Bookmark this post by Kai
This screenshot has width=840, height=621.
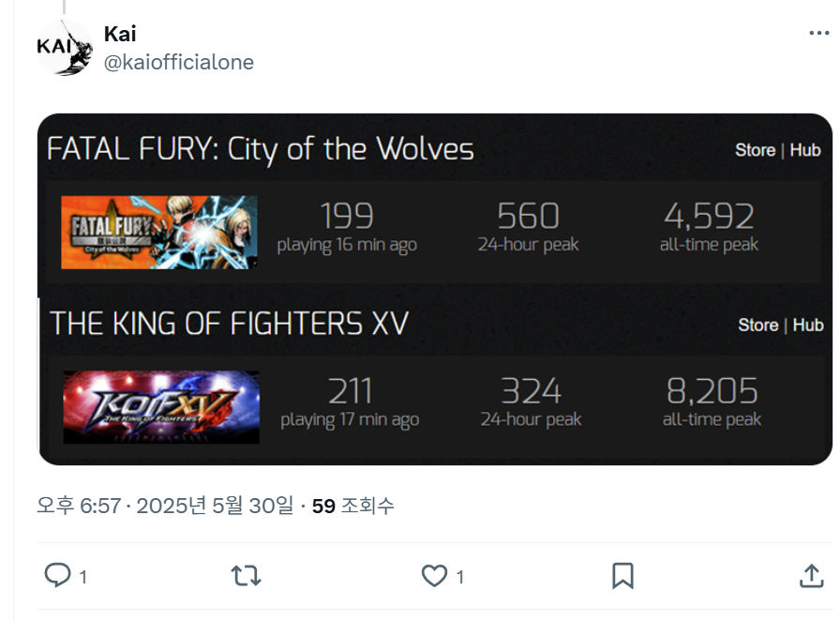click(622, 575)
